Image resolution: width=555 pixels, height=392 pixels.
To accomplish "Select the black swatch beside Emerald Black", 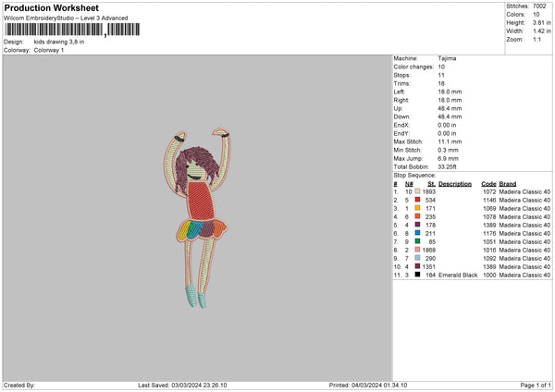I will coord(419,275).
